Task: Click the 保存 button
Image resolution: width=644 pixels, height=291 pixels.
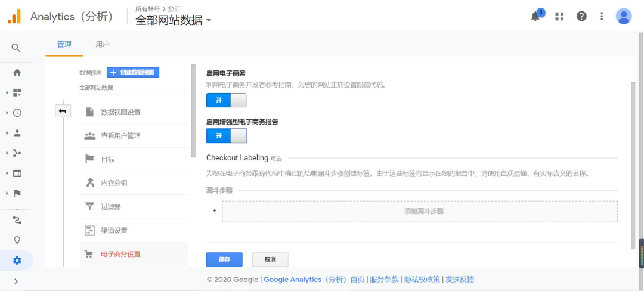Action: coord(224,260)
